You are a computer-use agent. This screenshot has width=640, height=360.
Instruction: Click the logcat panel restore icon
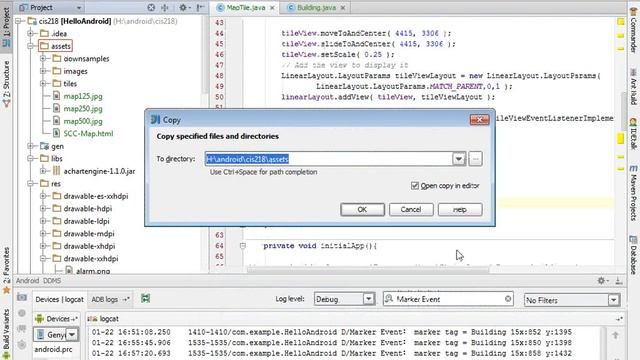[619, 319]
